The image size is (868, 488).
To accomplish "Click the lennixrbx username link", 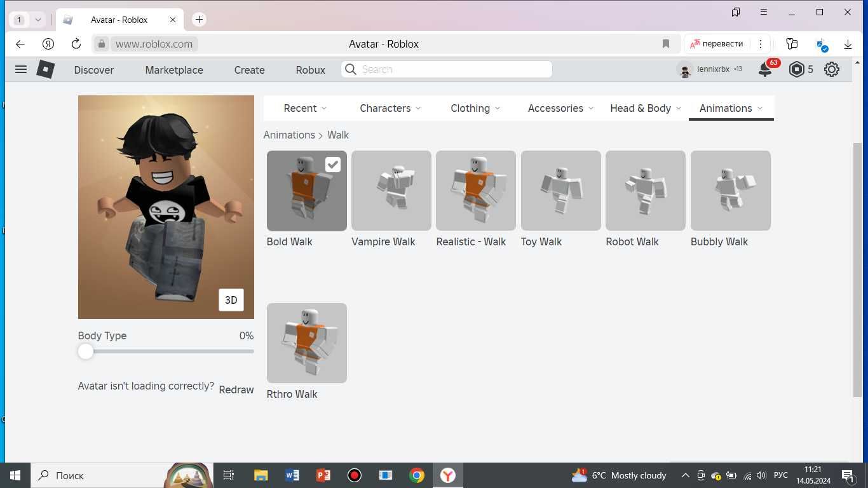I will (x=713, y=69).
